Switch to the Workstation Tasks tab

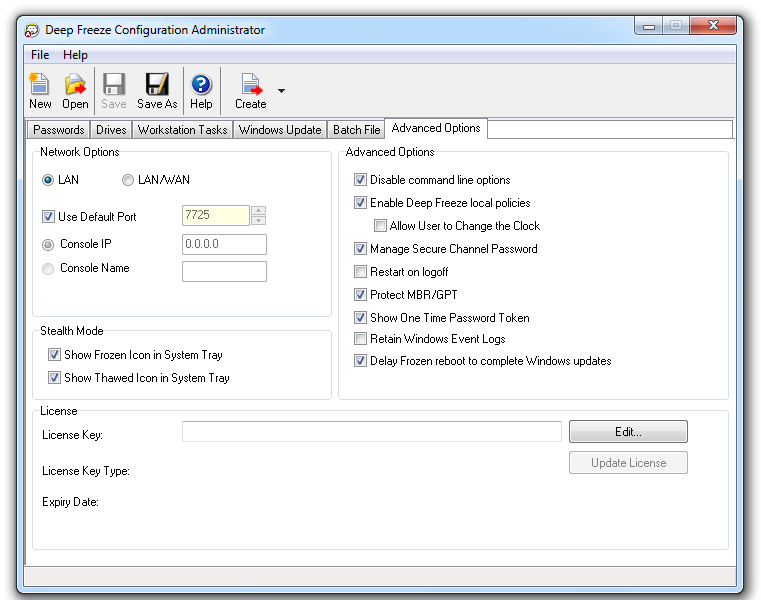[182, 130]
